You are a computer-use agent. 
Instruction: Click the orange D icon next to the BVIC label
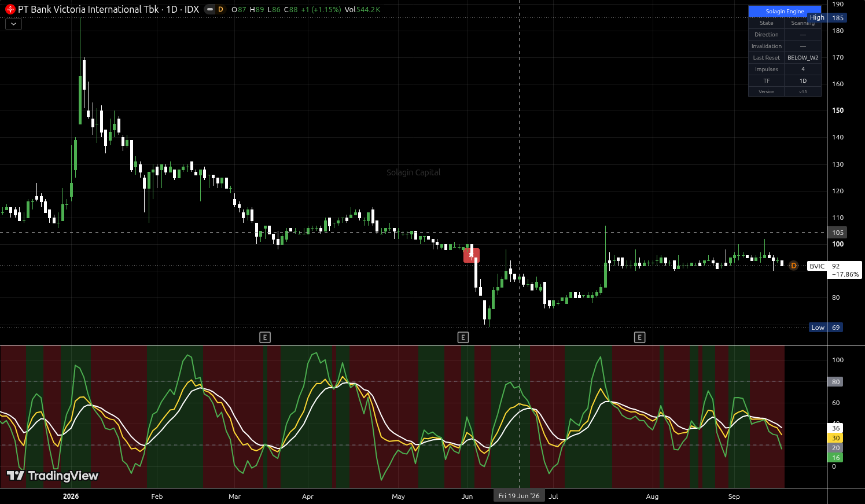pyautogui.click(x=794, y=266)
